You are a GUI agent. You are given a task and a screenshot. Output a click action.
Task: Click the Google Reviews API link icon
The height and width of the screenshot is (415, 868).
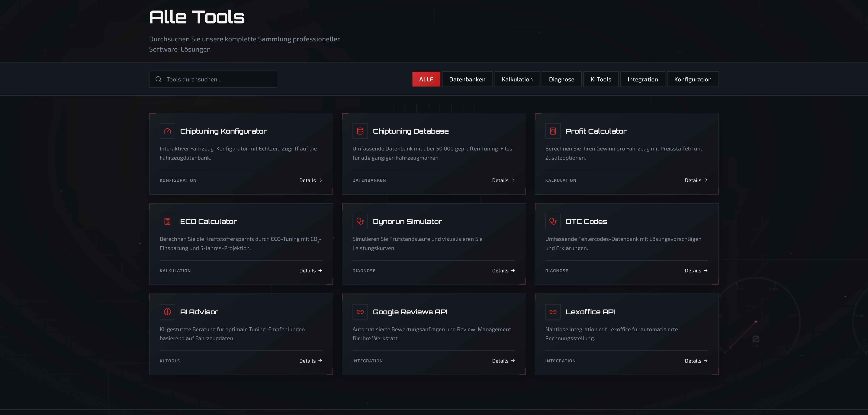[x=360, y=312]
